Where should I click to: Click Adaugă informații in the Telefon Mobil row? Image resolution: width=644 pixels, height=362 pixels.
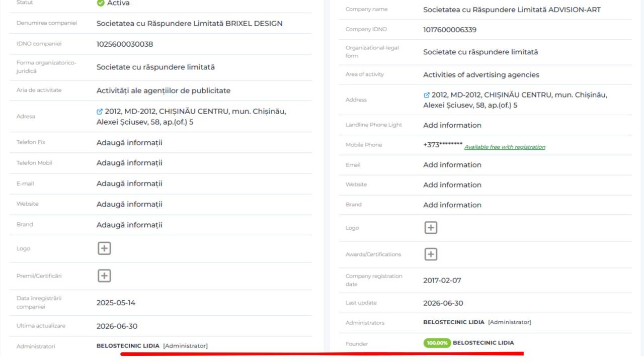(x=129, y=163)
